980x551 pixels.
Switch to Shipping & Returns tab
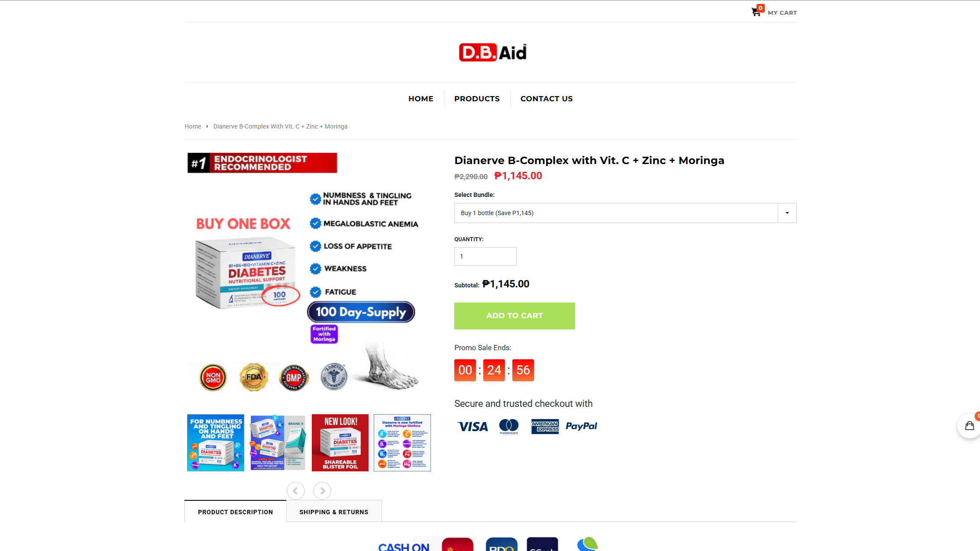pos(334,512)
